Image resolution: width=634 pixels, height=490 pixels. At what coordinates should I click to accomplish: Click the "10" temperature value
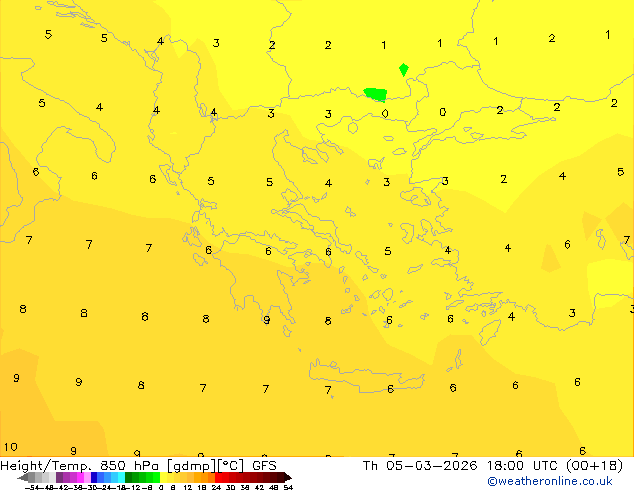[11, 447]
